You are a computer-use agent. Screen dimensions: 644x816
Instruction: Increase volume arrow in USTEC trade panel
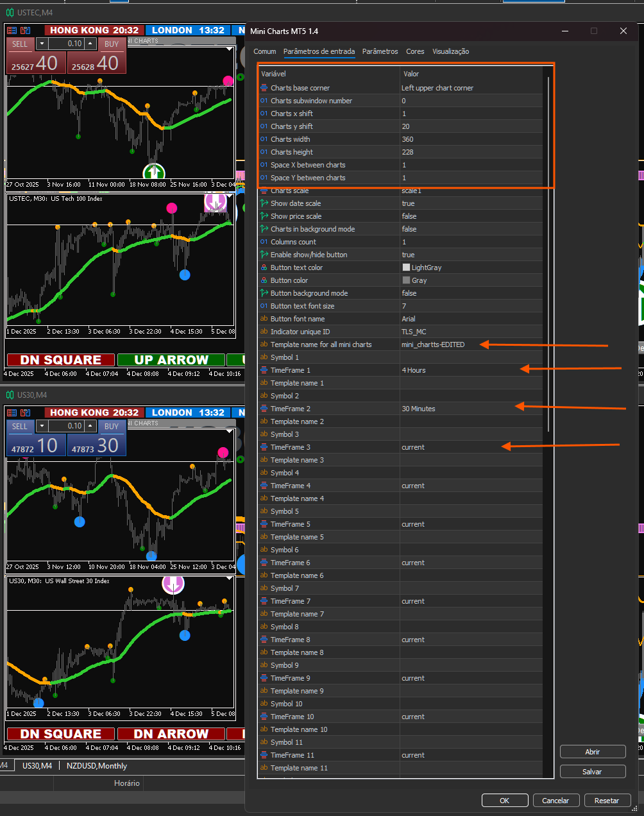point(90,44)
